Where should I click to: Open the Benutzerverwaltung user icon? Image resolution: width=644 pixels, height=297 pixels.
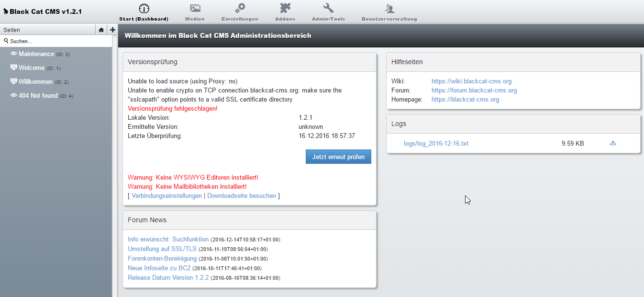click(x=389, y=8)
